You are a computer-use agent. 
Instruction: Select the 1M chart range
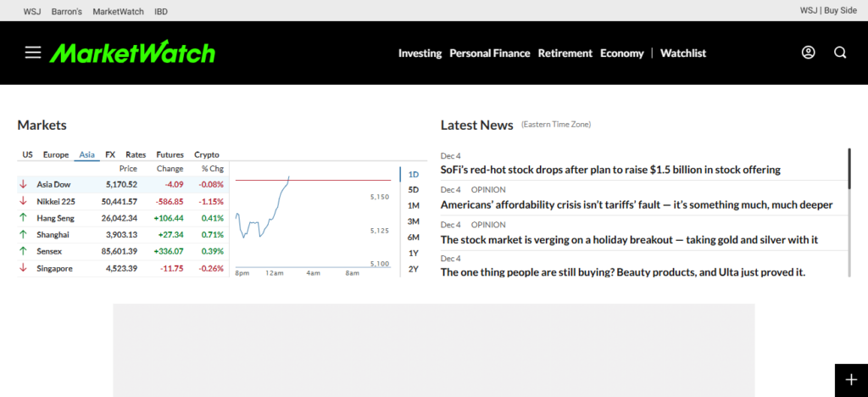(413, 206)
